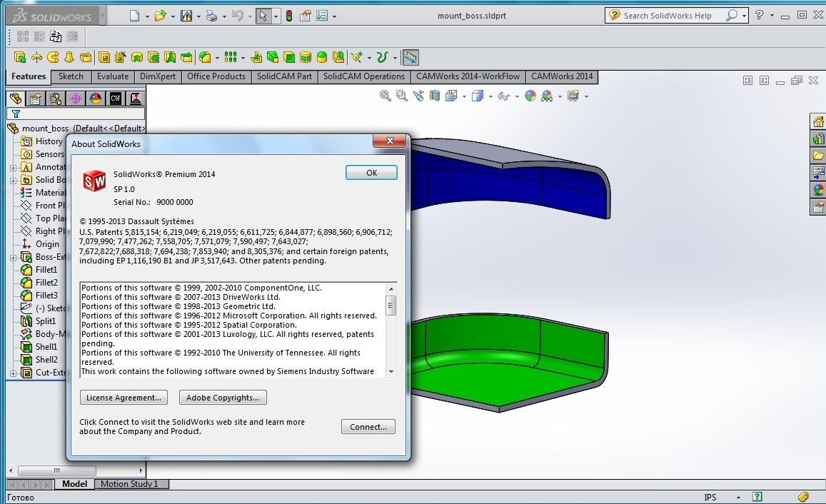Click the copyright list scroll-down arrow

click(x=391, y=372)
